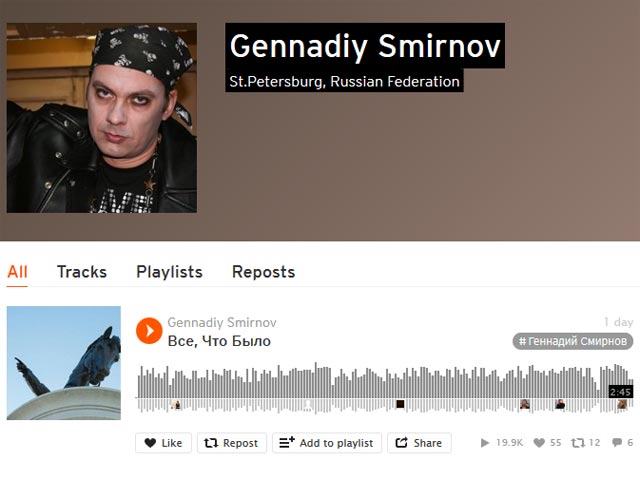Seek to the middle of the waveform
The image size is (640, 480).
tap(384, 388)
